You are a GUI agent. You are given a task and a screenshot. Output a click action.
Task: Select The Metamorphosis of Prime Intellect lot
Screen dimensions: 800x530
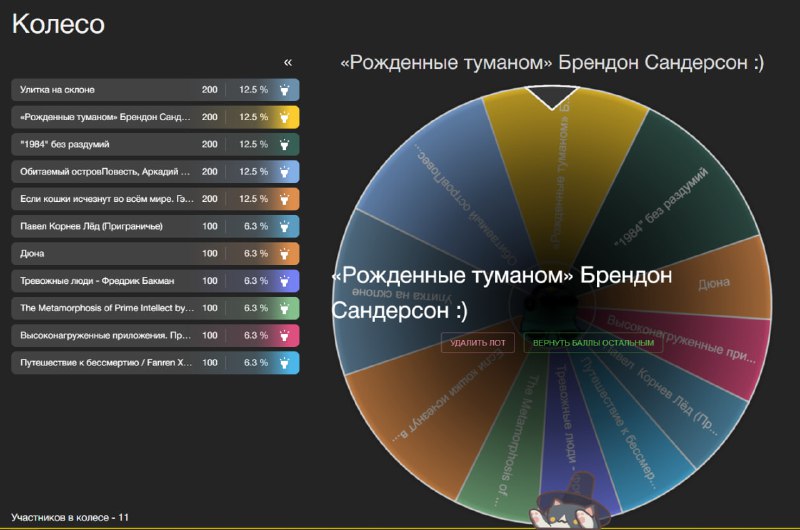click(107, 308)
